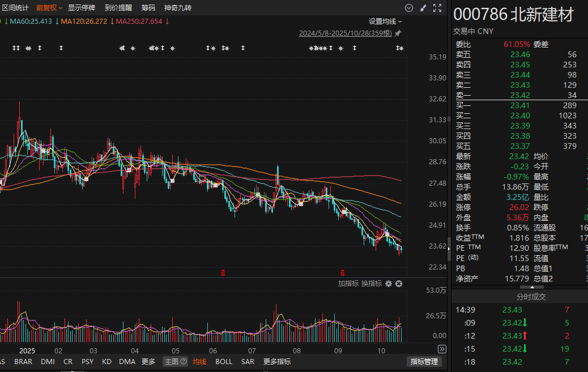Image resolution: width=588 pixels, height=372 pixels.
Task: Open the date range 2024/5/8-2025/10/28 link
Action: click(x=346, y=33)
